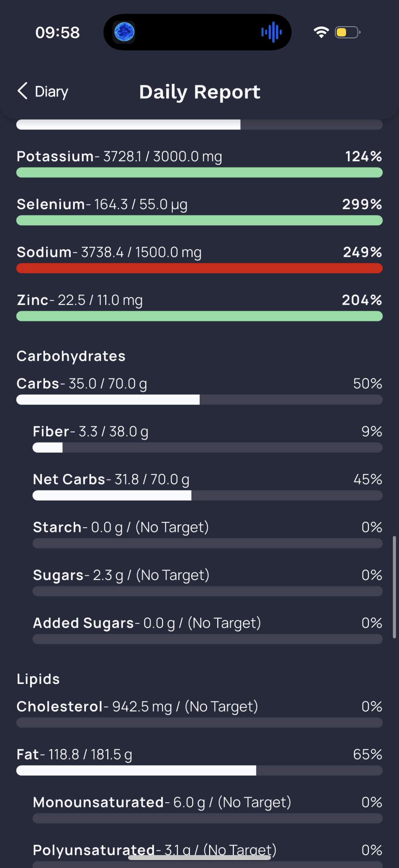Tap the battery status icon

pos(347,32)
